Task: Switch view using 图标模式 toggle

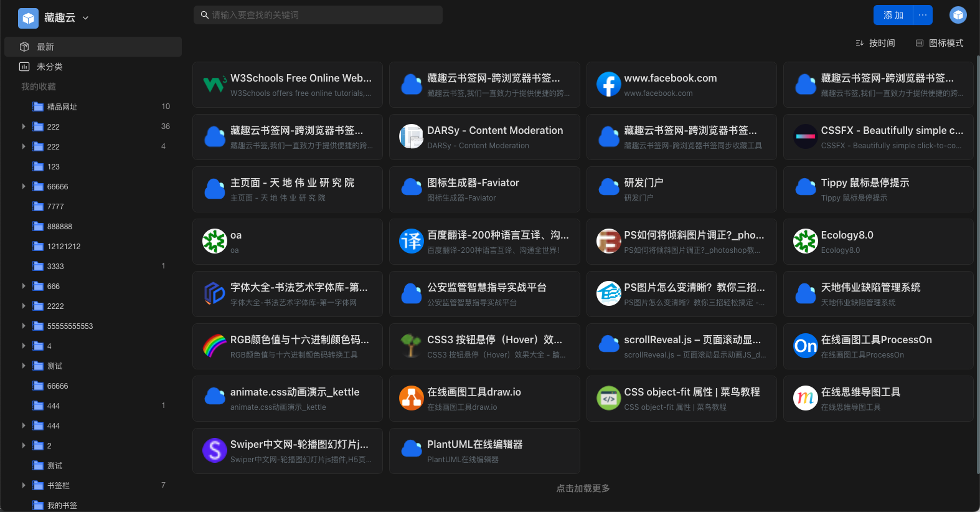Action: 940,43
